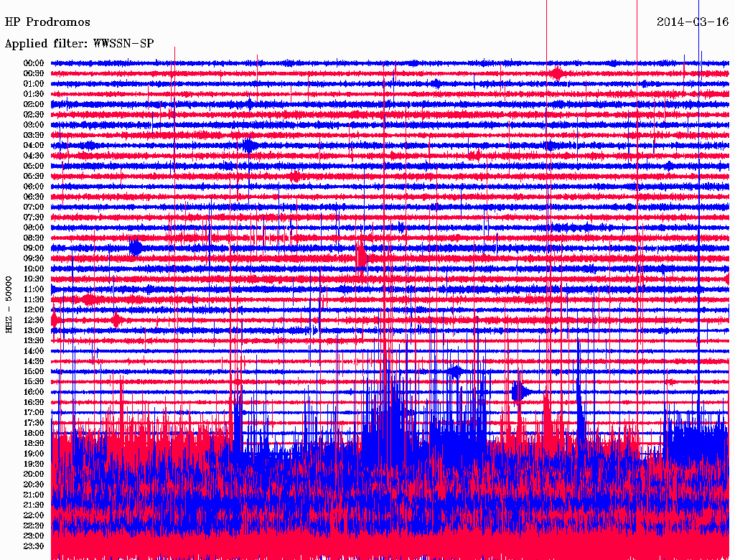
Task: Select the 18:00 time row label
Action: click(x=34, y=434)
